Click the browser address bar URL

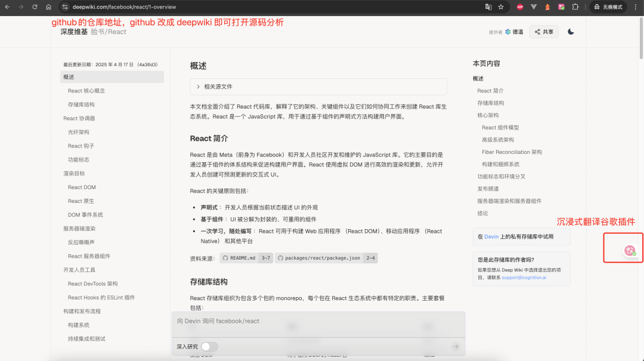pos(124,7)
